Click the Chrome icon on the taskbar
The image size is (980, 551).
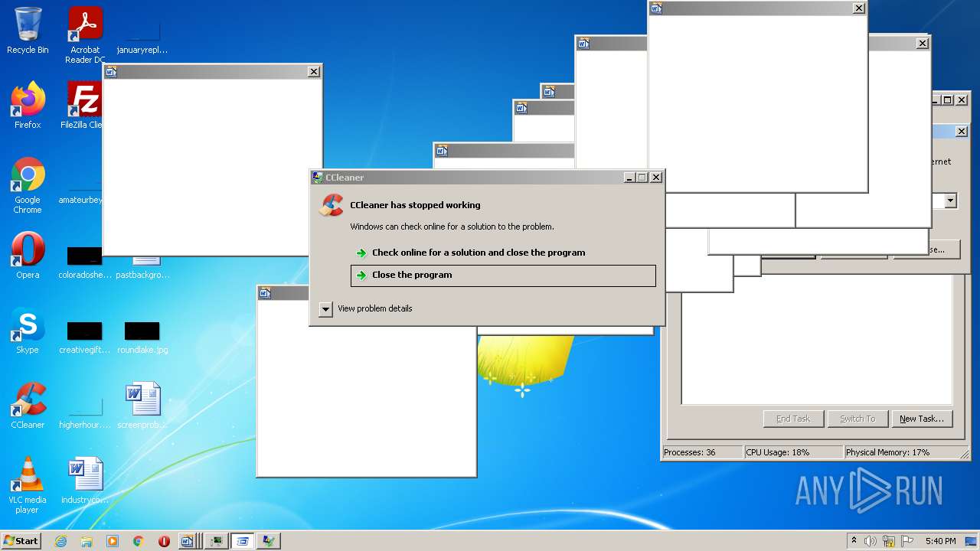[139, 541]
